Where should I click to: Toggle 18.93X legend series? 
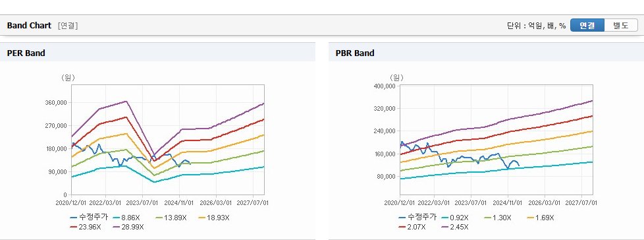pyautogui.click(x=214, y=218)
